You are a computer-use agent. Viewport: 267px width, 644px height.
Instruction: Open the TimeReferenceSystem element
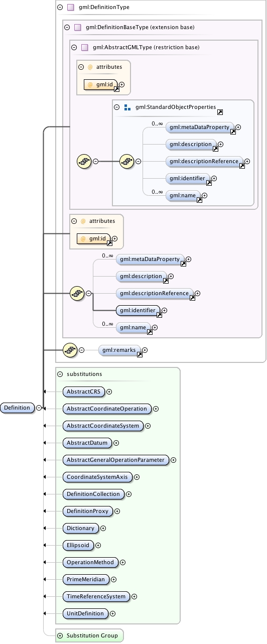[x=96, y=596]
